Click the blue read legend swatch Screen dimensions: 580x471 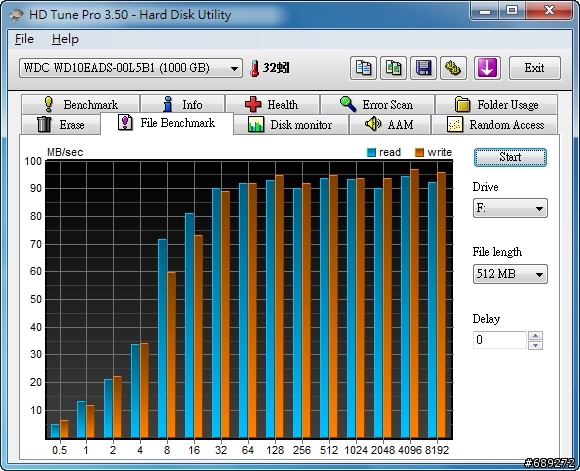[371, 152]
